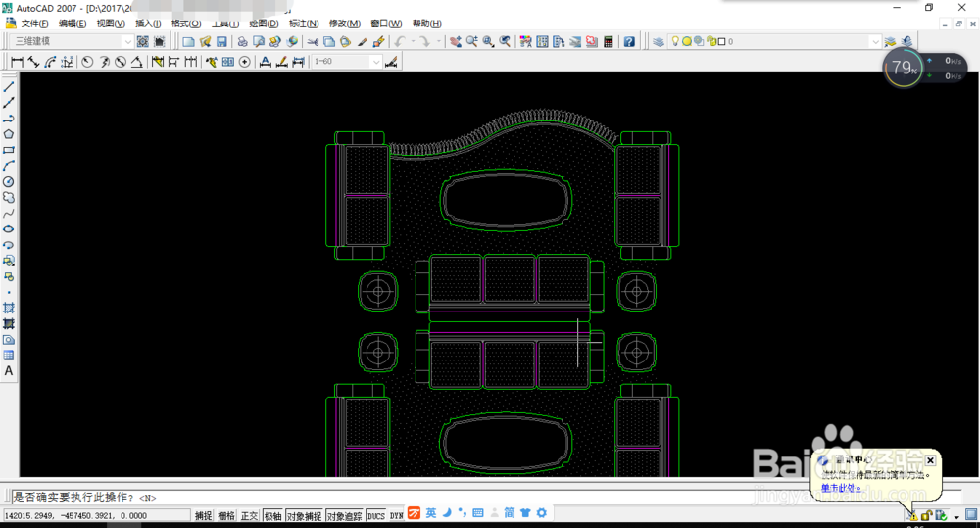
Task: Open the 格式(O) menu
Action: point(186,24)
